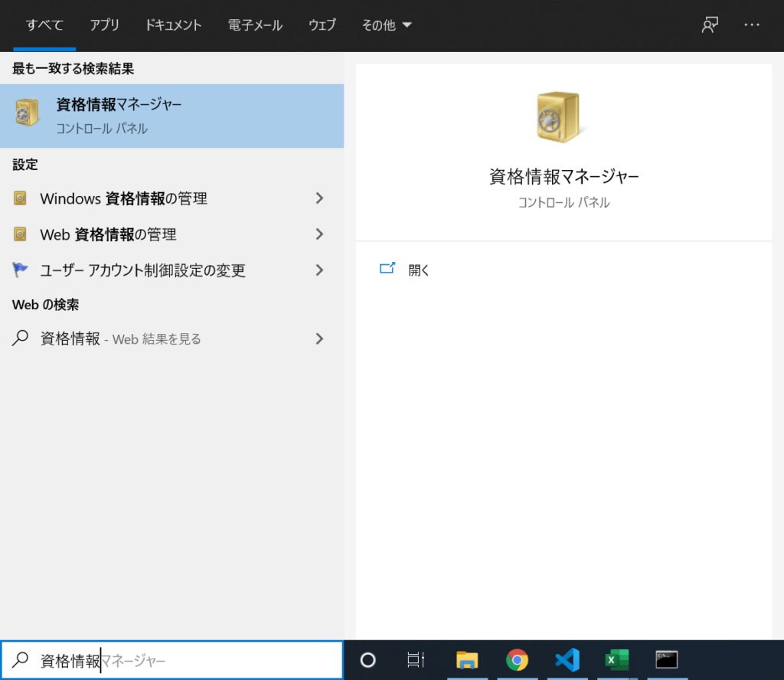Open 資格情報マネージャー best match result
This screenshot has width=784, height=680.
coord(172,116)
